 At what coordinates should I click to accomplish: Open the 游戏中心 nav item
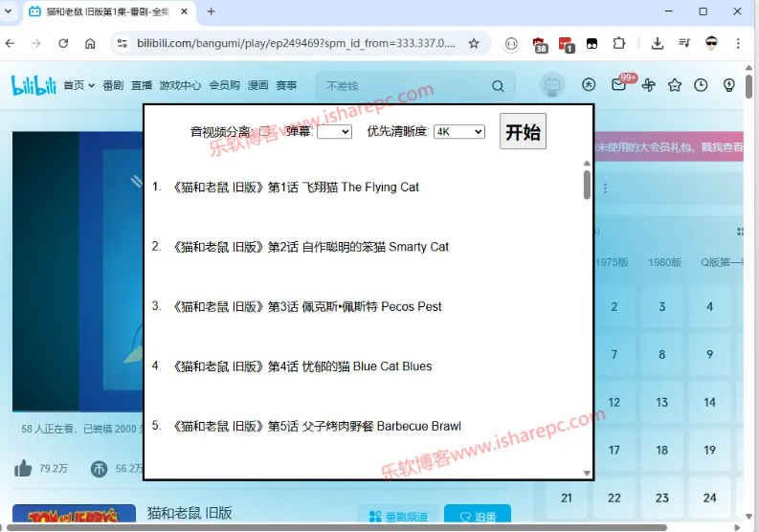click(180, 86)
